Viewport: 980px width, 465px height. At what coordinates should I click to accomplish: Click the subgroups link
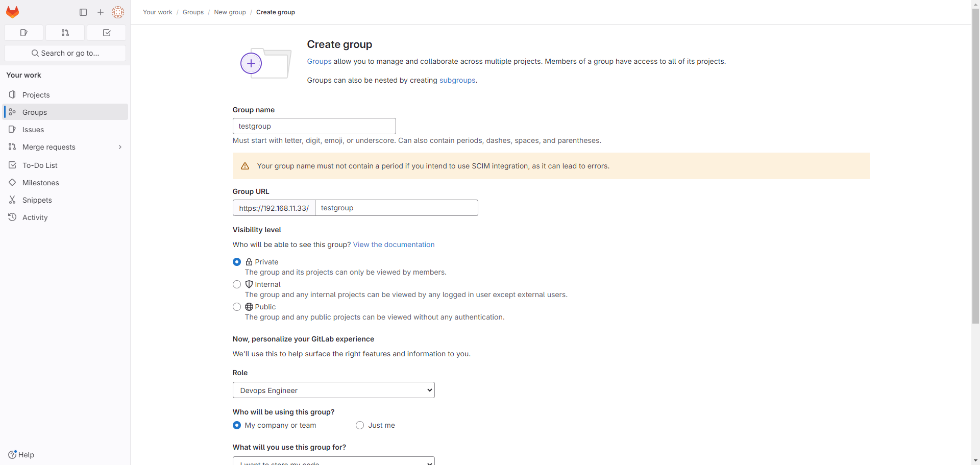(457, 80)
